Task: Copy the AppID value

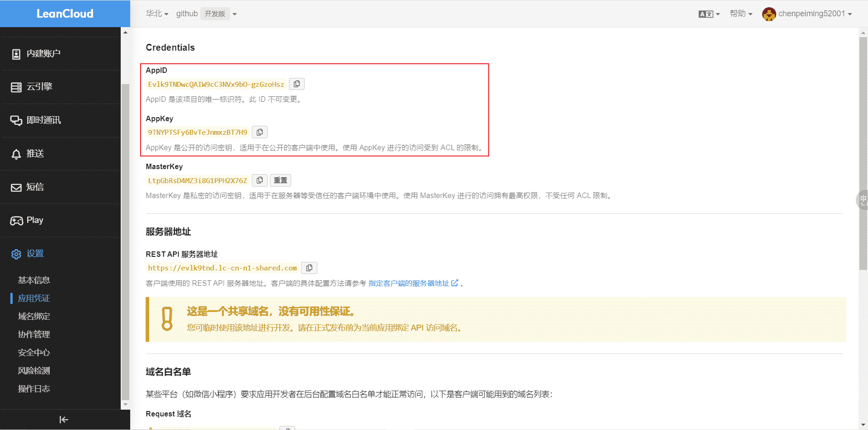Action: click(x=297, y=84)
